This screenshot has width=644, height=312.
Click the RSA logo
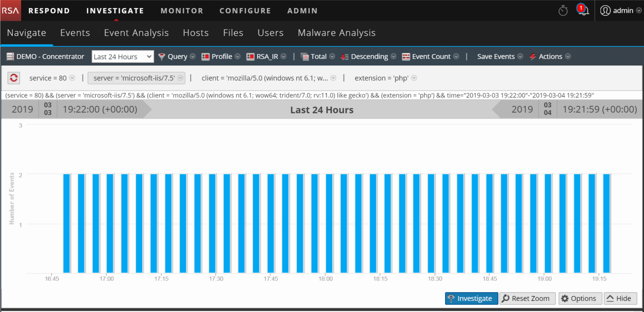(x=10, y=11)
